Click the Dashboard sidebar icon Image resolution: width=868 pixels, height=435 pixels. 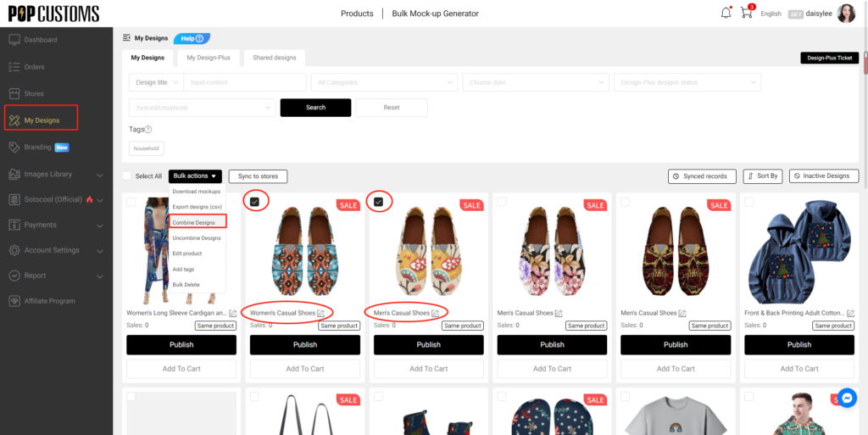pos(14,40)
